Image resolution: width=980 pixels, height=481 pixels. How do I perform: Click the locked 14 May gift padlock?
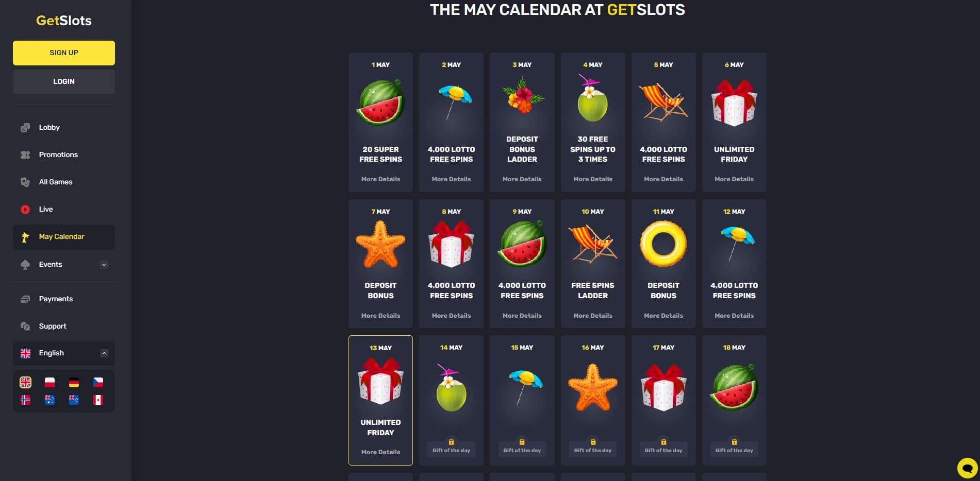point(451,442)
